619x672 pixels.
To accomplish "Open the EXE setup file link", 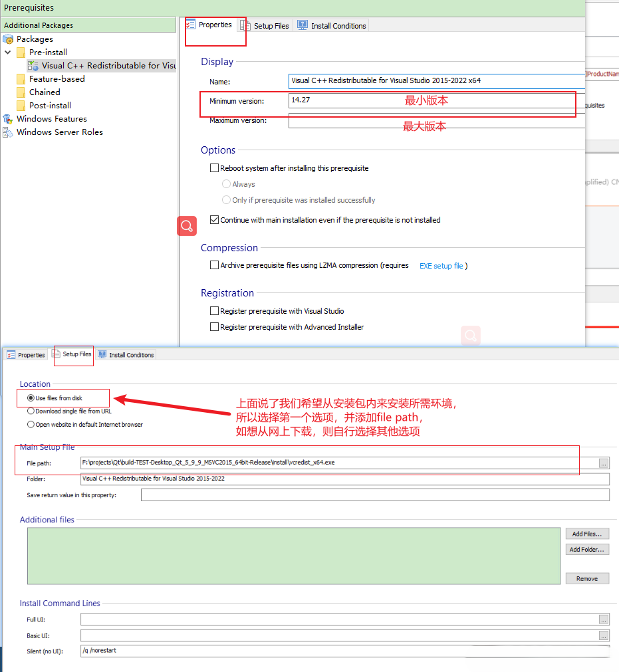I will 441,266.
